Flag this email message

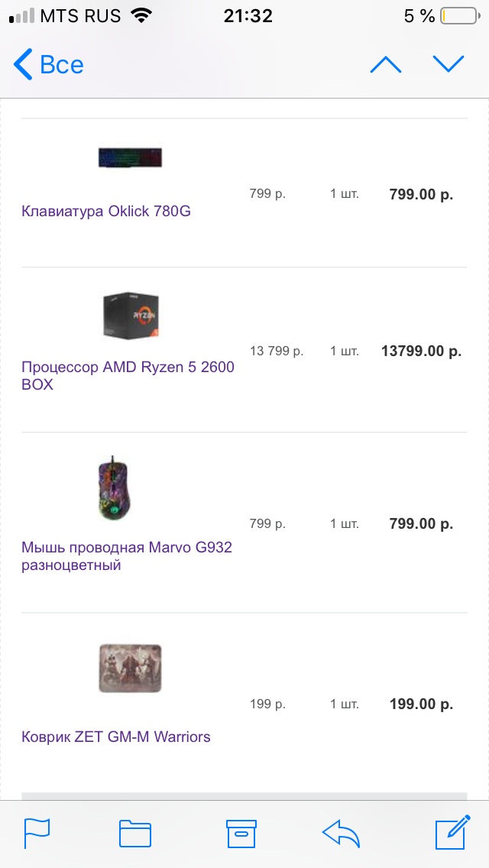(x=36, y=833)
